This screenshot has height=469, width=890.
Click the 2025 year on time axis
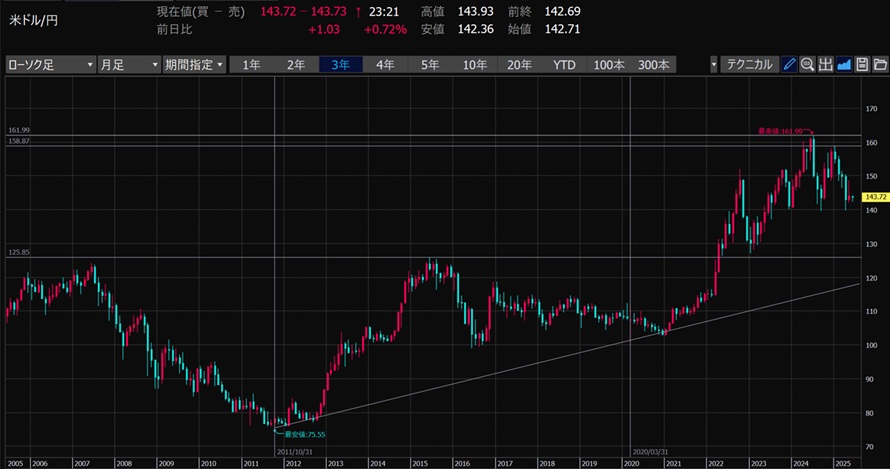(843, 464)
